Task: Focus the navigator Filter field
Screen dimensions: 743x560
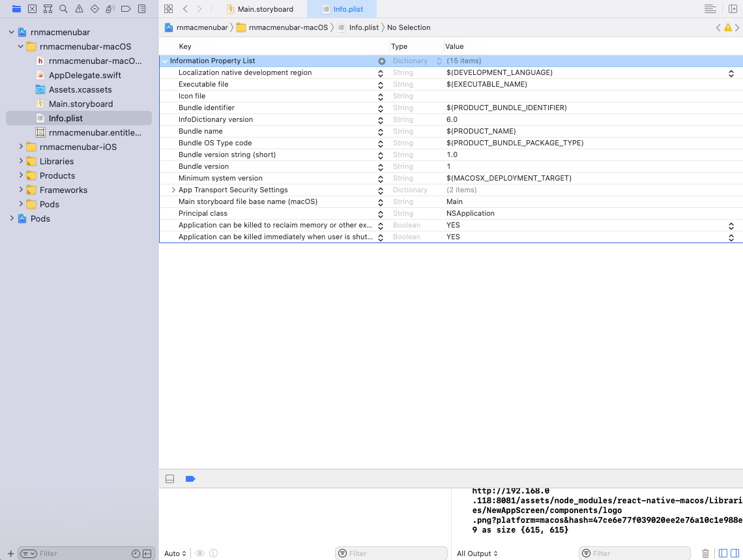Action: (x=83, y=553)
